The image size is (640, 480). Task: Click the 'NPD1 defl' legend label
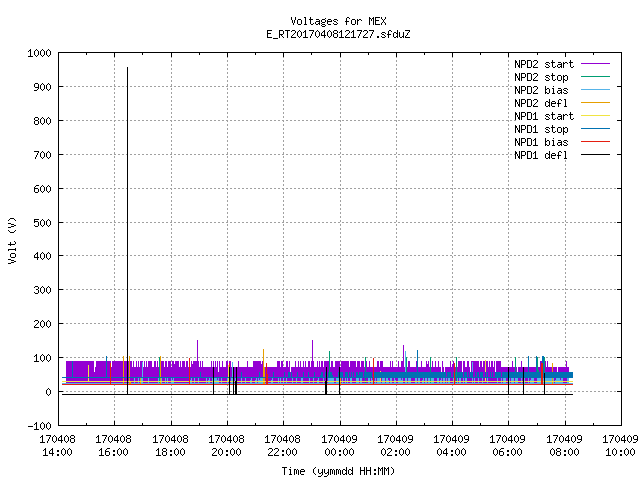541,155
